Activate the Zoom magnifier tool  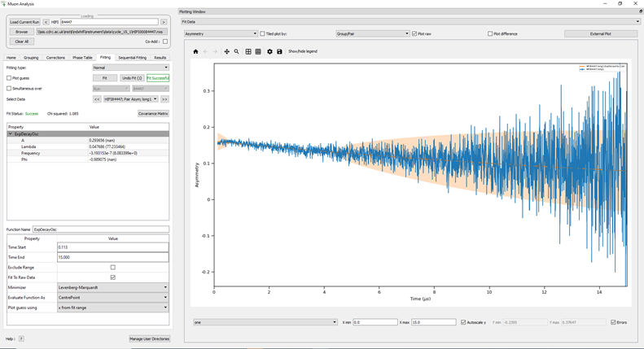[x=237, y=51]
